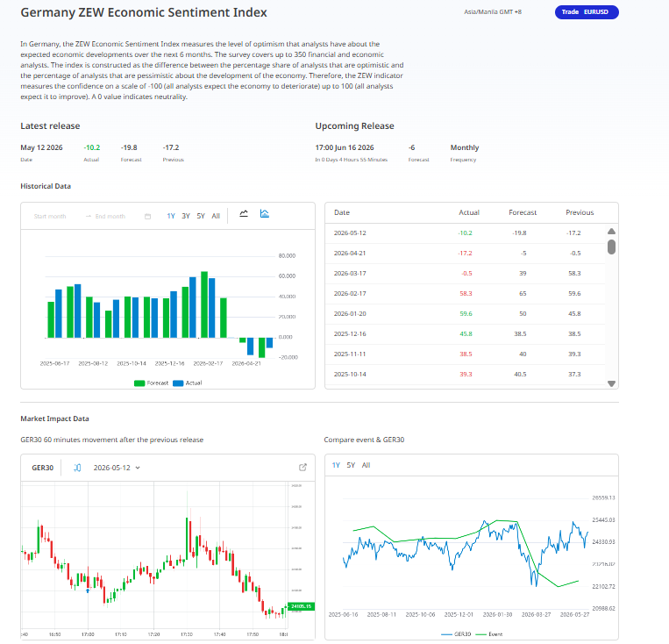Viewport: 669px width, 644px height.
Task: Select the 2026-03-17 table row date
Action: coord(350,273)
